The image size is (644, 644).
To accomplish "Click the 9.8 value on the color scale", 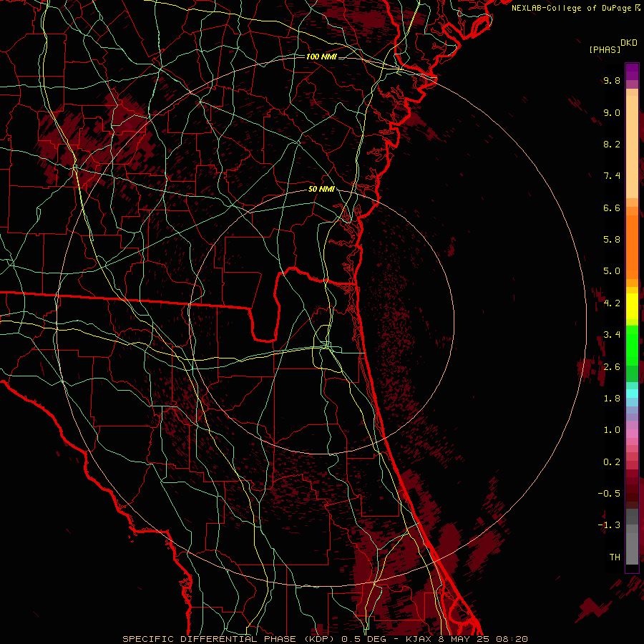I will tap(612, 80).
